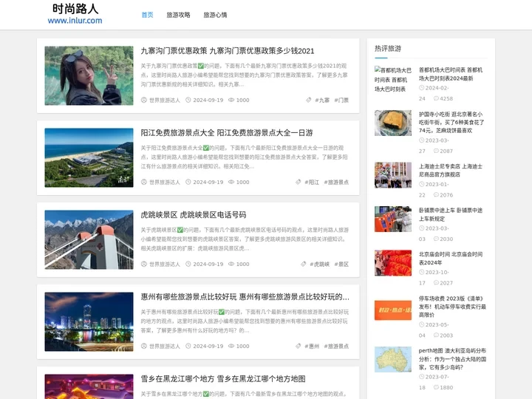
Task: Select the 首页 navigation tab
Action: 147,15
